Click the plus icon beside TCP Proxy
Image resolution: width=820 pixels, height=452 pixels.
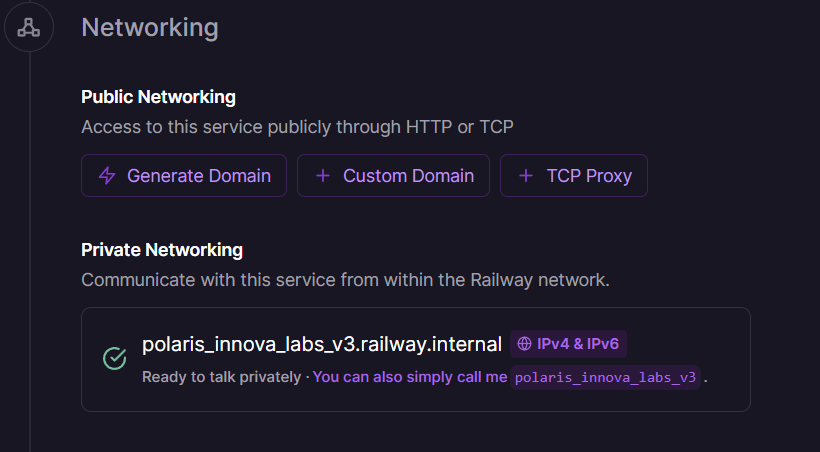[x=526, y=176]
